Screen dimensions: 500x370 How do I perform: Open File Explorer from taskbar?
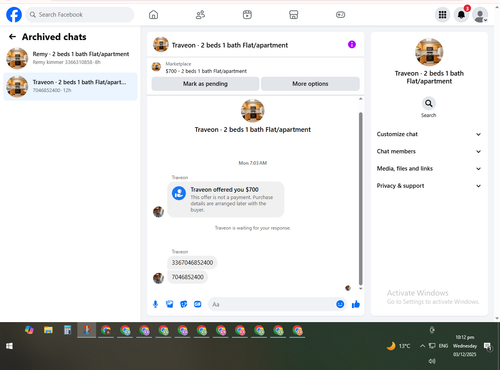[x=48, y=330]
